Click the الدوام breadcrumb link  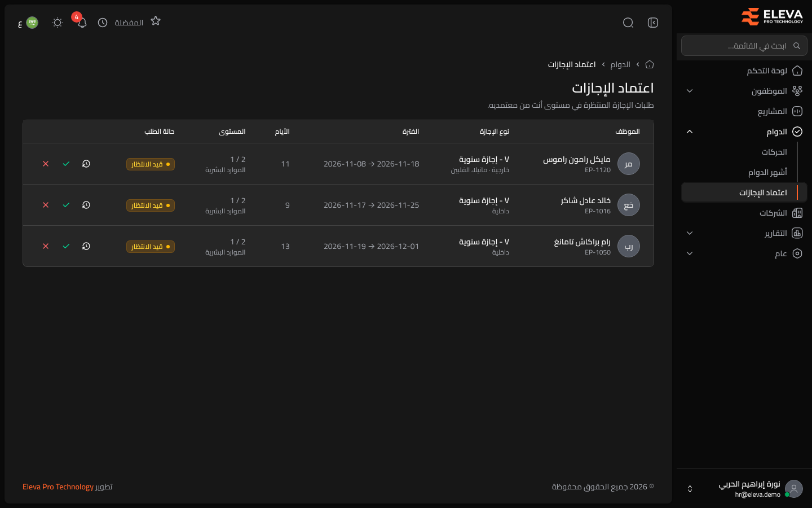620,64
